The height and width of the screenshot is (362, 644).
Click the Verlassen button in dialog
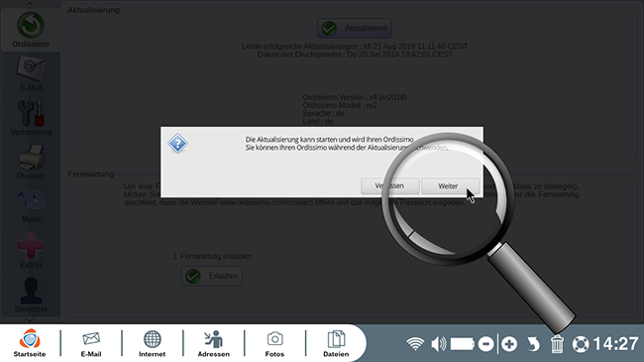point(389,185)
